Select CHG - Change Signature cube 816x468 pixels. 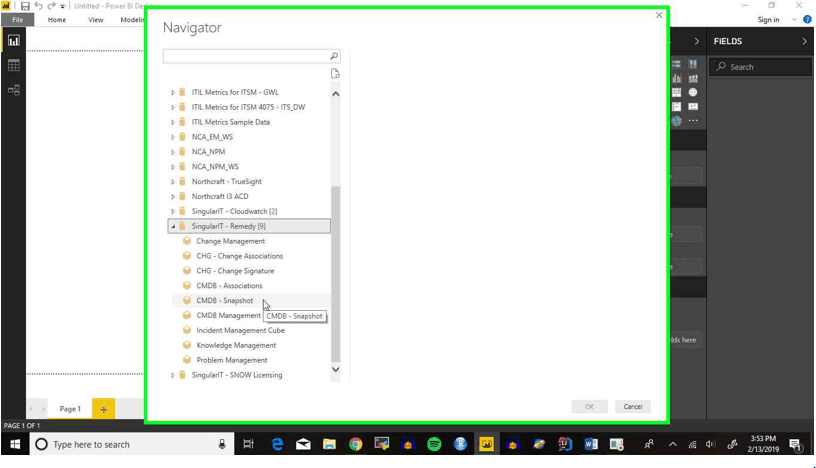235,271
